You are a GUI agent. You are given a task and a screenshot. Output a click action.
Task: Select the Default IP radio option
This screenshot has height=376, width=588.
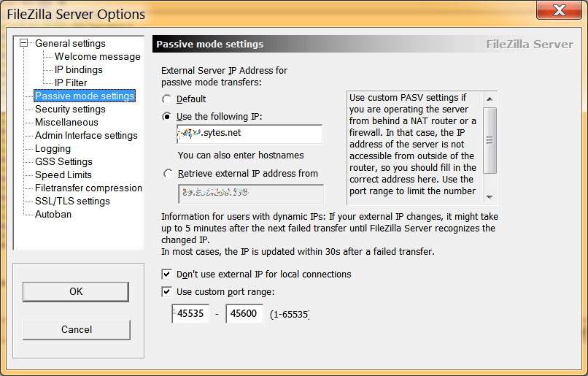(168, 99)
